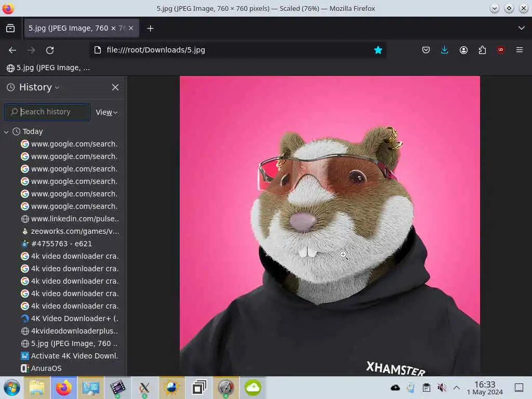Open the 5.jpg (JPEG Image, 760 history entry
532x399 pixels.
70,343
